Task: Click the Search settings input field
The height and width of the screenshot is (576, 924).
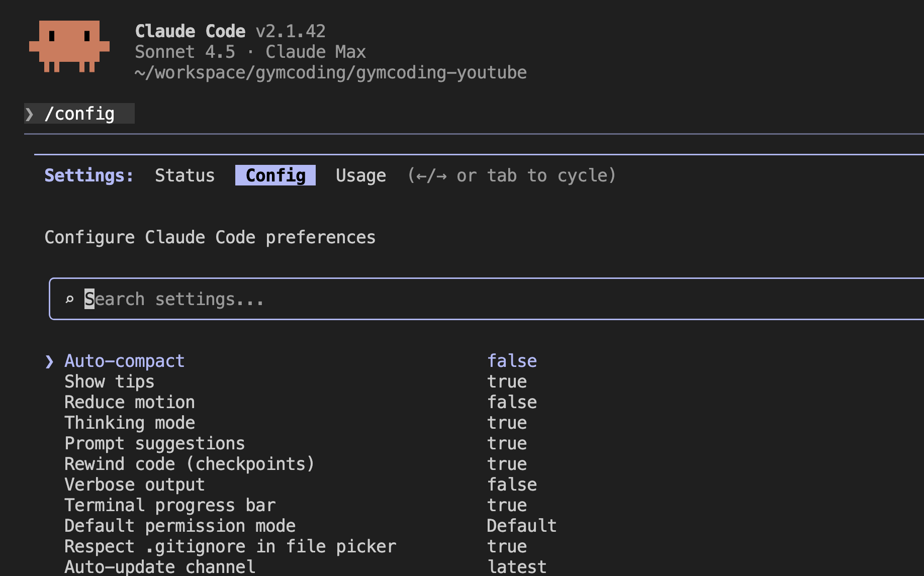Action: 452,300
